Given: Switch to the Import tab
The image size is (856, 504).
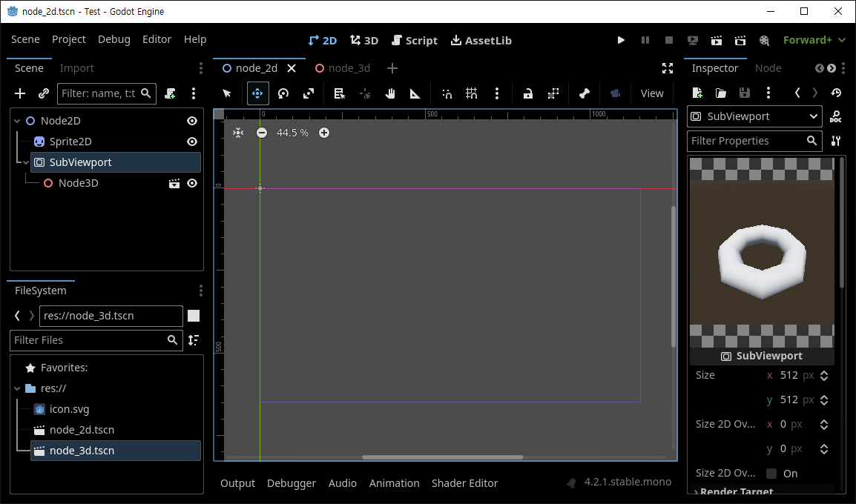Looking at the screenshot, I should point(77,68).
